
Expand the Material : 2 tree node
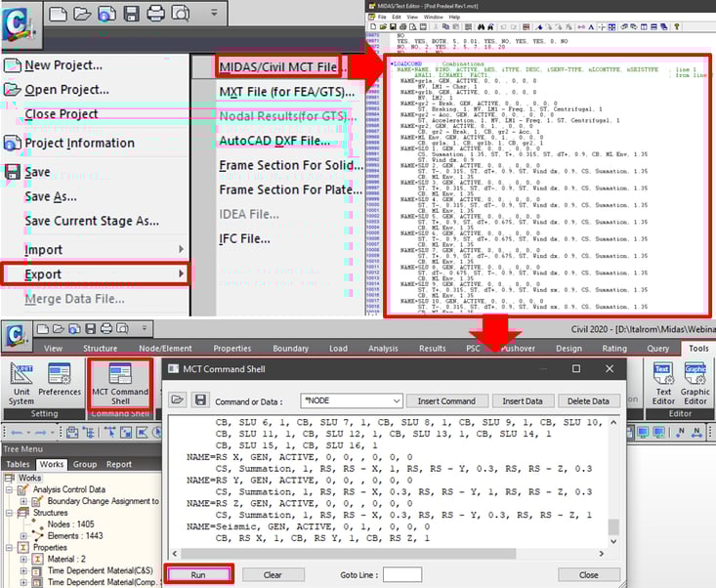pos(23,559)
